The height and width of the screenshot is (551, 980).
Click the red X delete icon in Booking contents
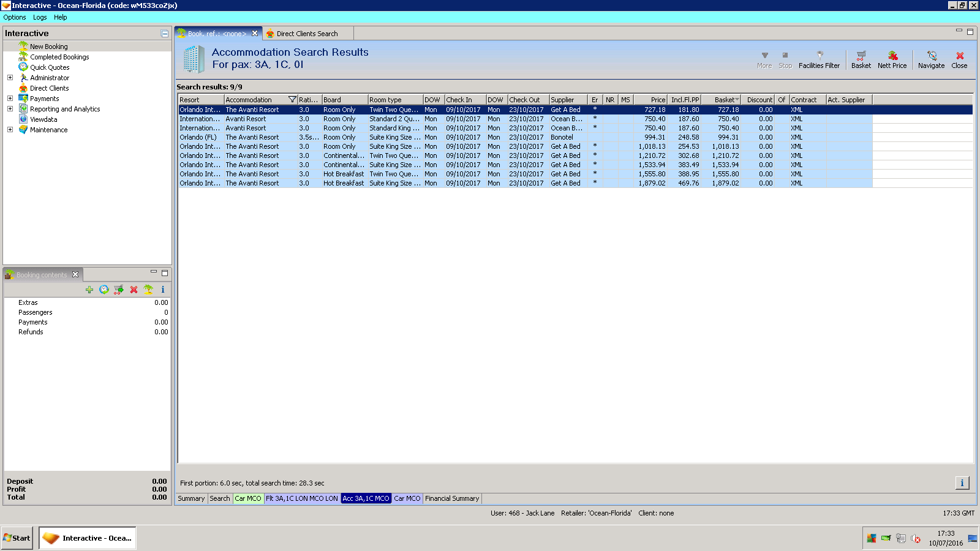tap(134, 290)
